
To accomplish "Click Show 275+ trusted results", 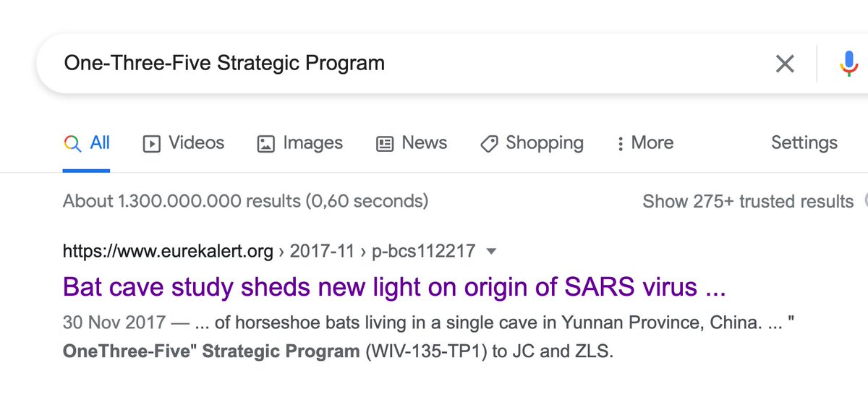I will [x=748, y=201].
